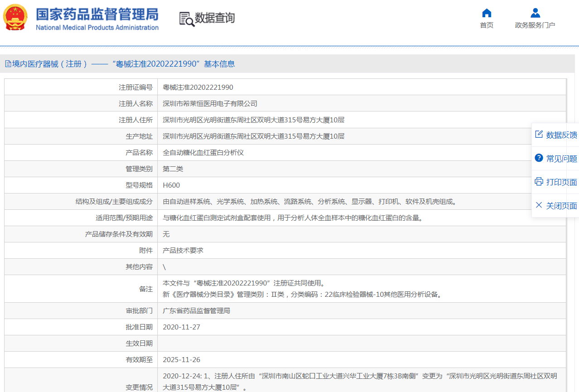Click the 注册人名称 row label
Screen dimensions: 579x392
coord(136,103)
